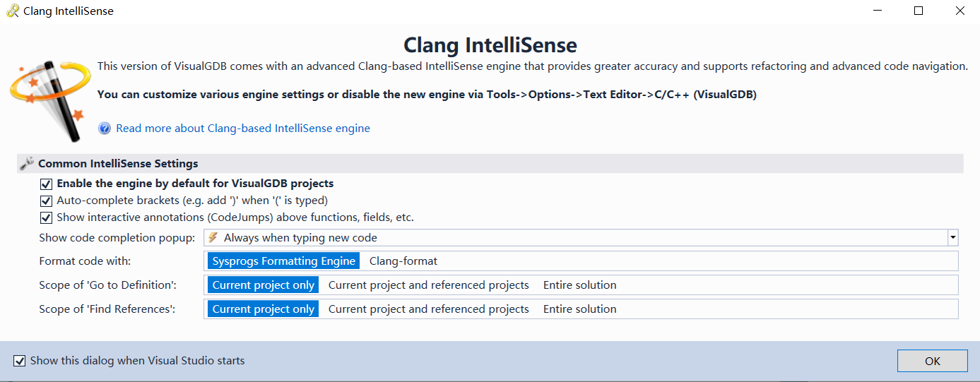Click the Common IntelliSense Settings header

tap(118, 164)
